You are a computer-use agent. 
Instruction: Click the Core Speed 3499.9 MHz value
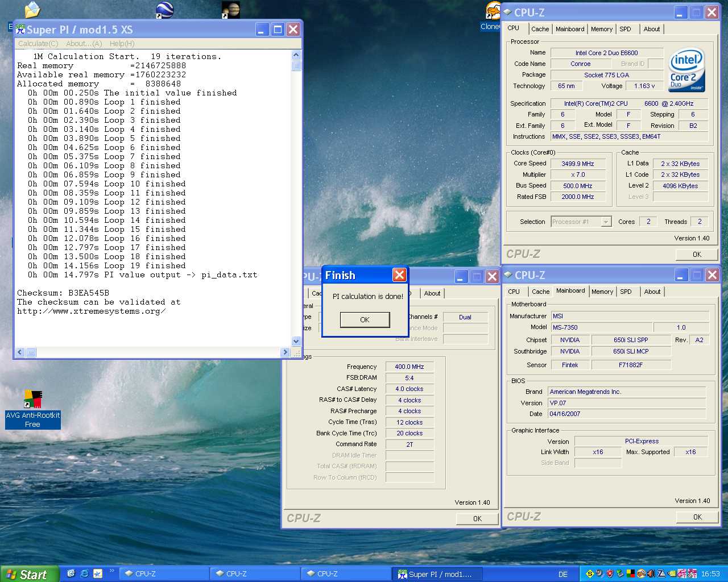tap(578, 164)
